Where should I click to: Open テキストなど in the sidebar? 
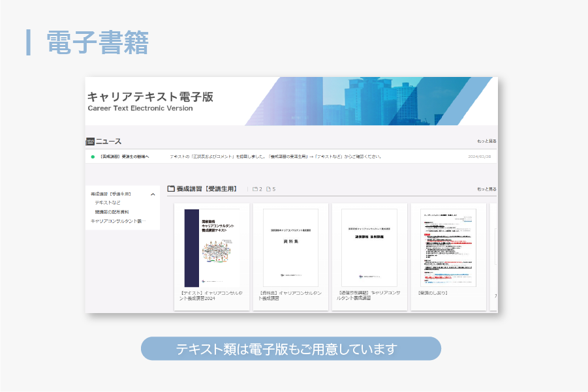click(x=108, y=202)
